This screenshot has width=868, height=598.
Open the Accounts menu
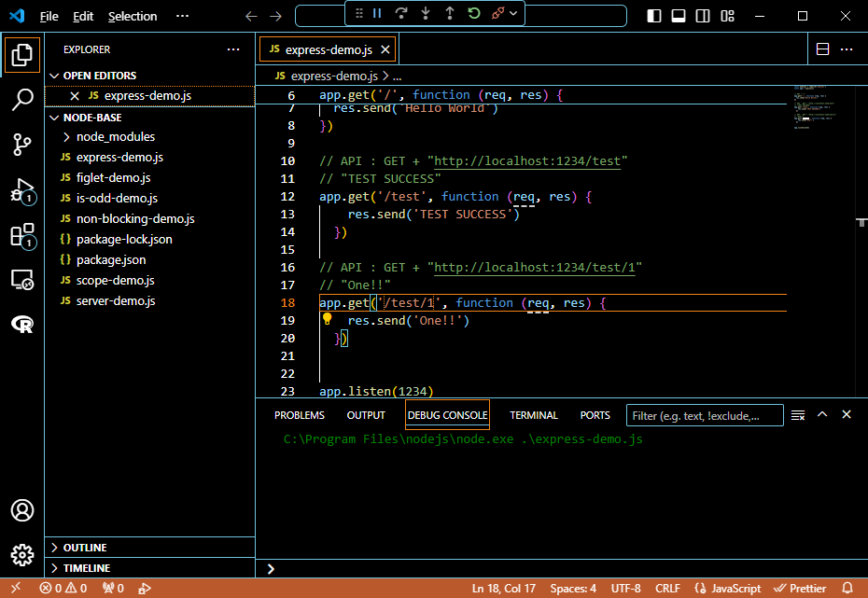22,510
